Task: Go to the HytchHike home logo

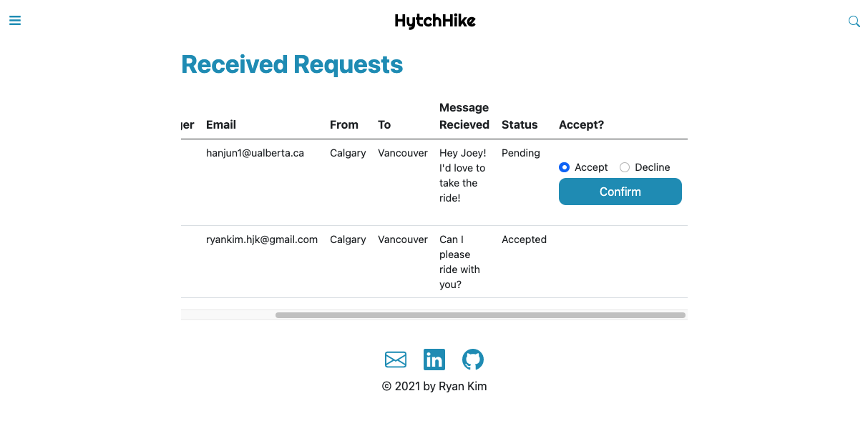Action: pyautogui.click(x=435, y=21)
